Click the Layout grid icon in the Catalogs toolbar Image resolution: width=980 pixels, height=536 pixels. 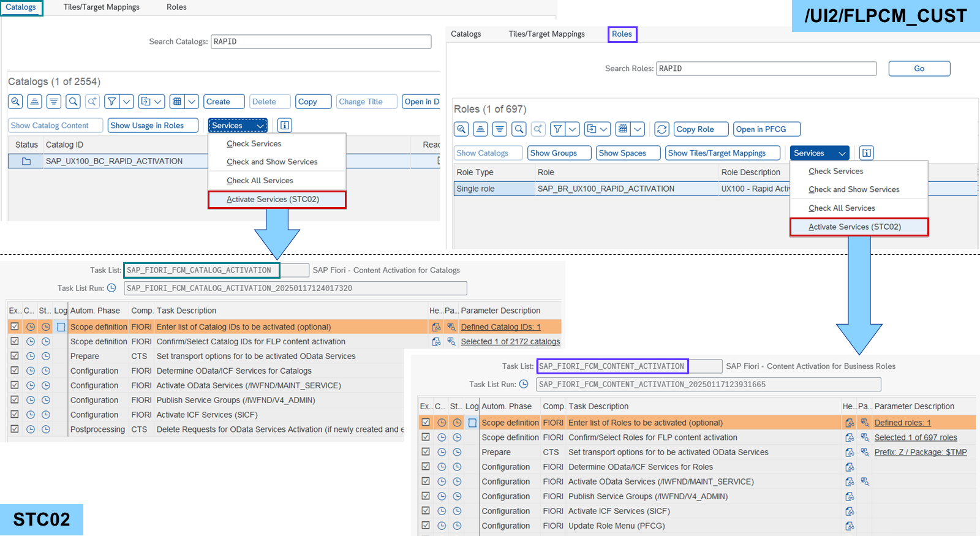pos(177,102)
